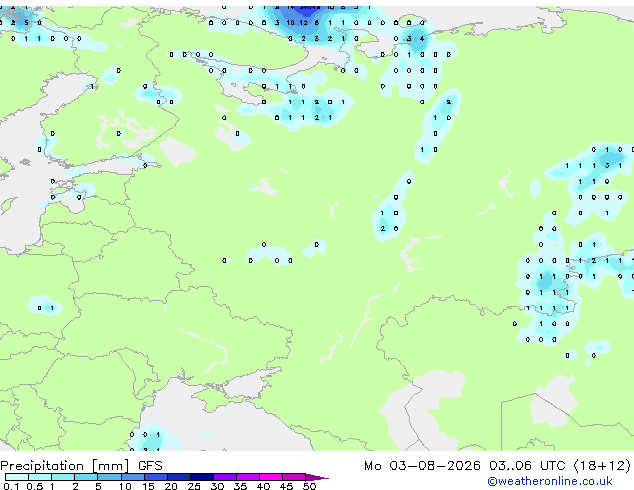Click the legend scale label '50'
The image size is (634, 490).
(310, 486)
